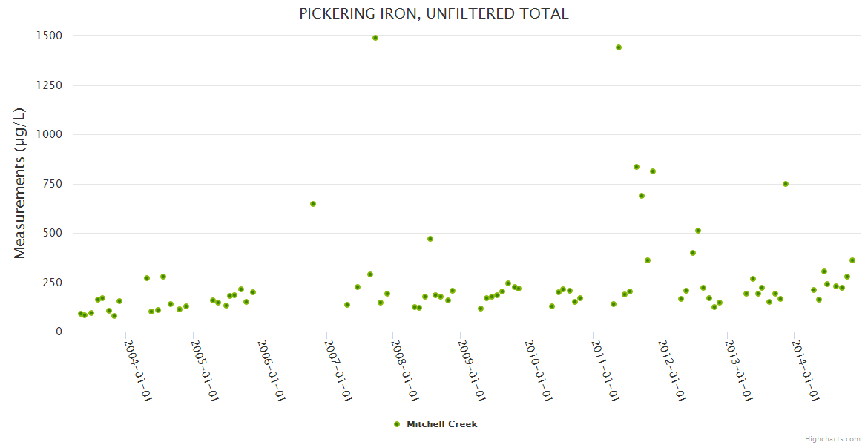Select the late-2013 data point at 750

tap(786, 184)
